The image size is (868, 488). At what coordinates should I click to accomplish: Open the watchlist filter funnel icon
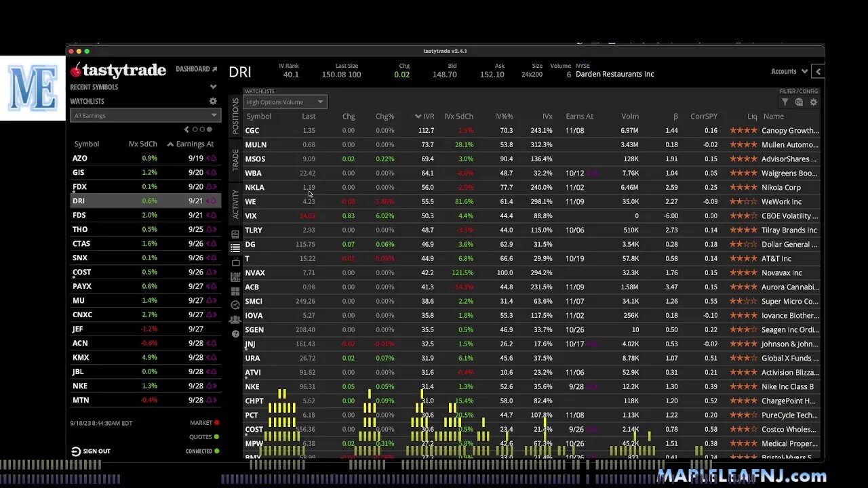tap(785, 102)
